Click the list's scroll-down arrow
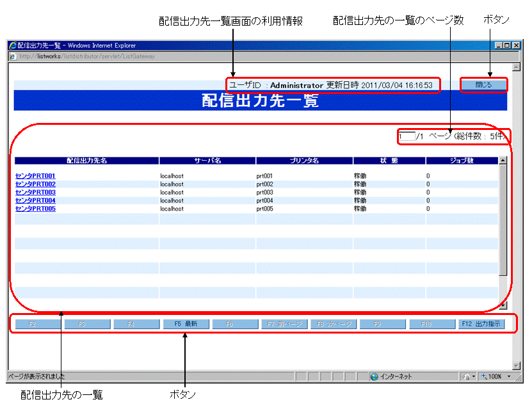The width and height of the screenshot is (532, 411). click(503, 305)
